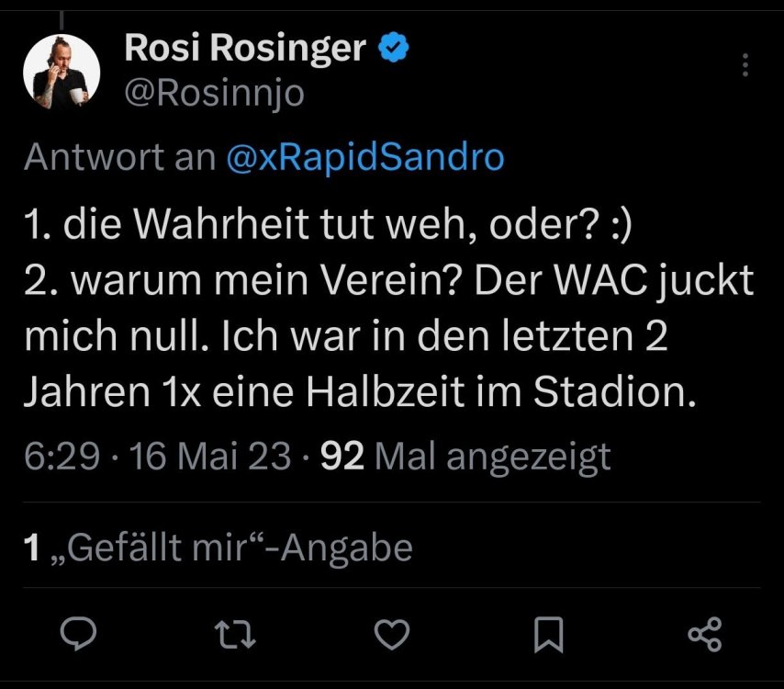
Task: Click the display name Rosi Rosinger
Action: point(245,49)
